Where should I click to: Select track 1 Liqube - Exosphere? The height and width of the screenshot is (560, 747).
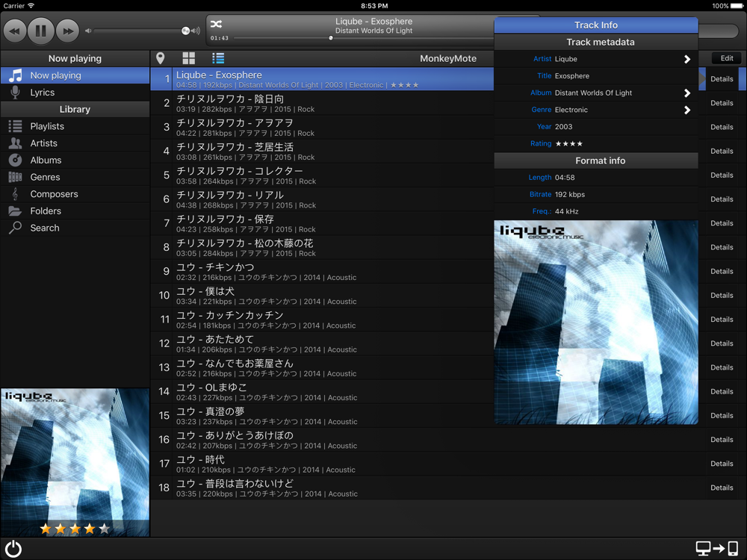pos(322,79)
